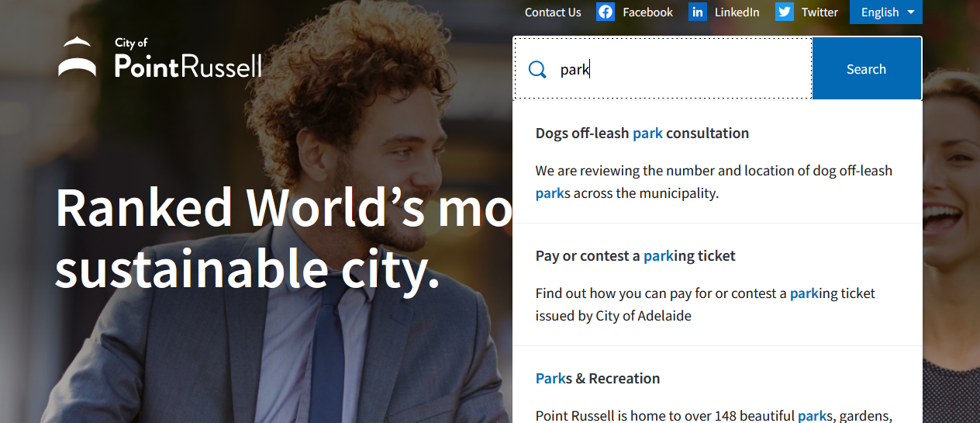Viewport: 980px width, 423px height.
Task: Focus the search field containing "park"
Action: click(x=663, y=68)
